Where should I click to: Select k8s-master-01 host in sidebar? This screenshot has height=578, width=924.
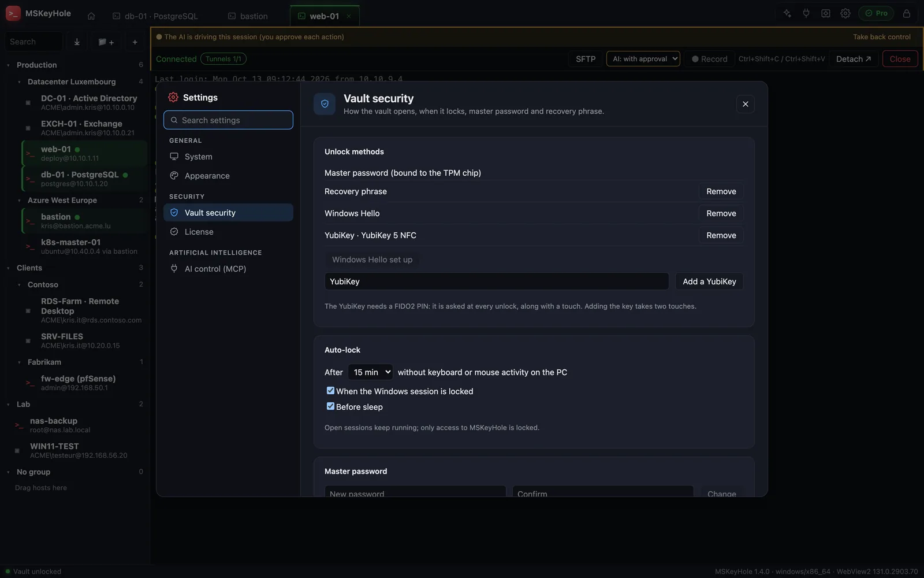click(84, 246)
